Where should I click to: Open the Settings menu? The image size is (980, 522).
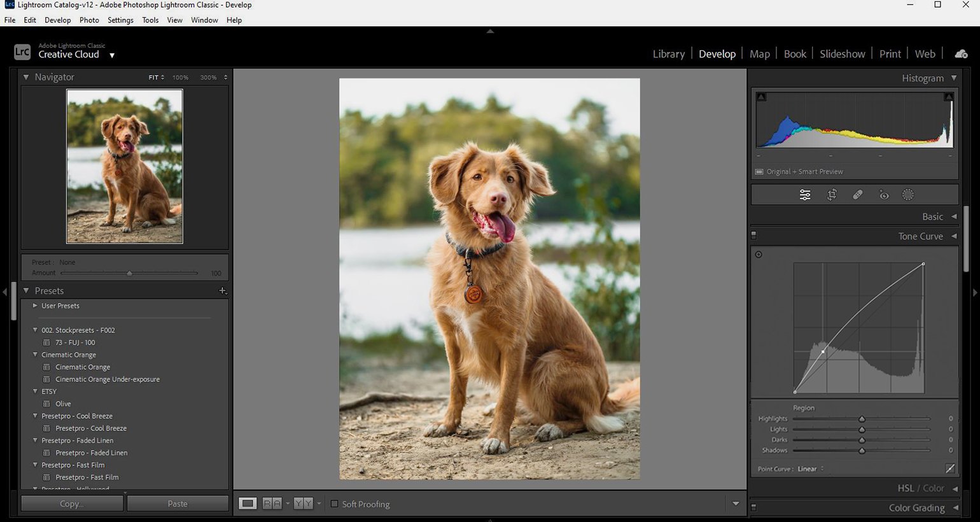coord(120,20)
